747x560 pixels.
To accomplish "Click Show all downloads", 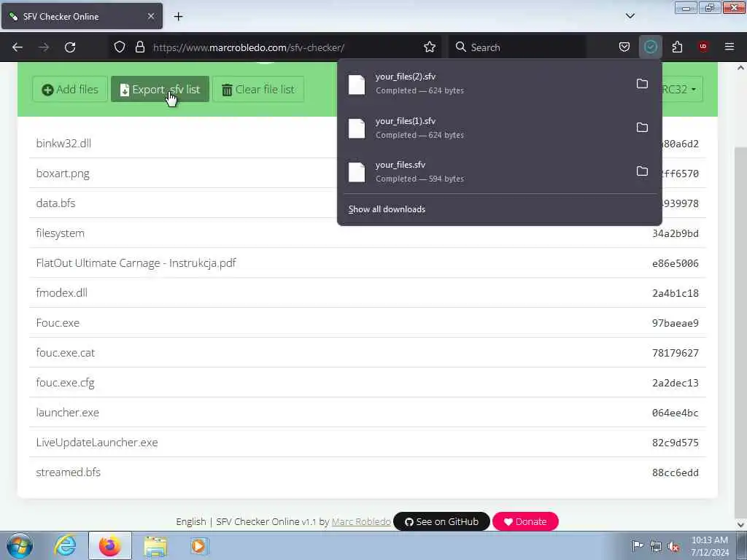I will pyautogui.click(x=387, y=209).
